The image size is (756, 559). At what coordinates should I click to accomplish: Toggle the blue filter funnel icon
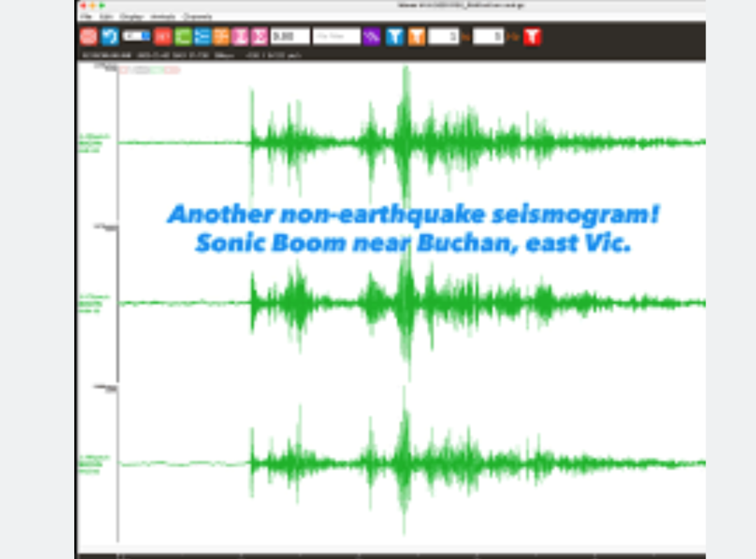pyautogui.click(x=395, y=36)
